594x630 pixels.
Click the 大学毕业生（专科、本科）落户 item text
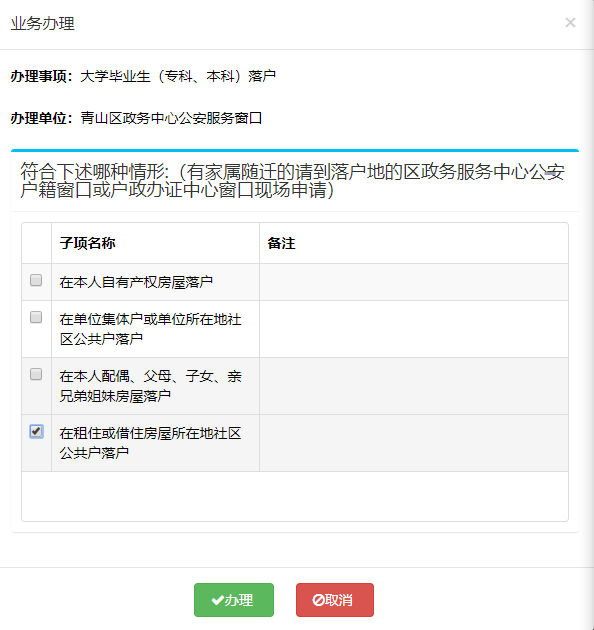178,76
